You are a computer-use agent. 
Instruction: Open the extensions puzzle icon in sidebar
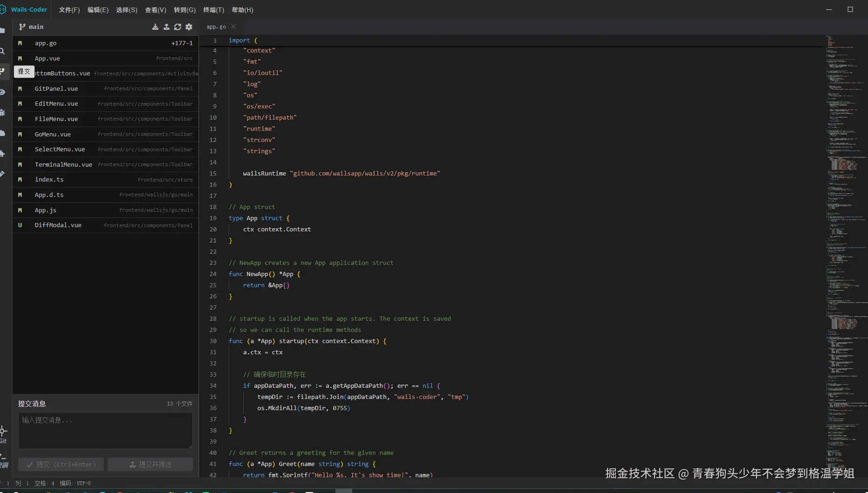[3, 153]
